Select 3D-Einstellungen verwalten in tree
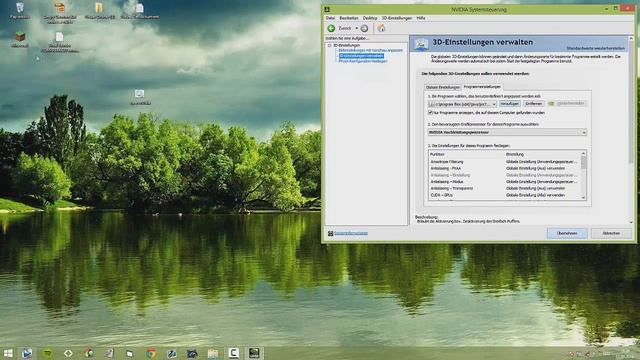 point(361,56)
